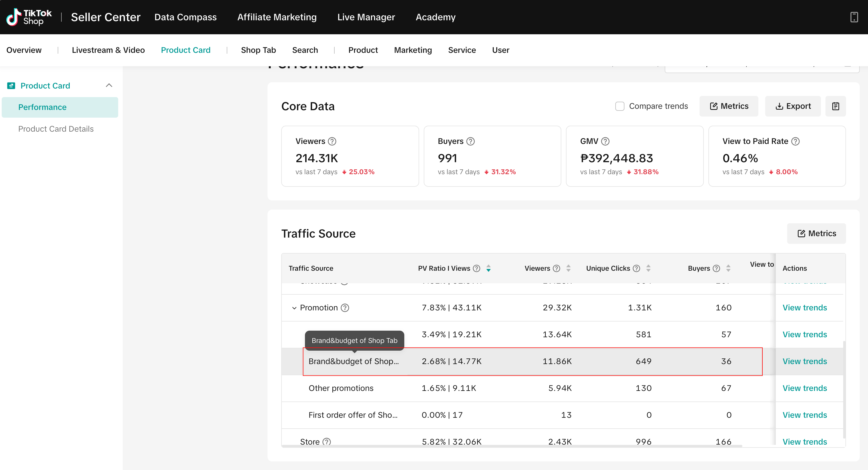Screen dimensions: 868x470
Task: Enable the Compare trends checkbox
Action: point(619,106)
